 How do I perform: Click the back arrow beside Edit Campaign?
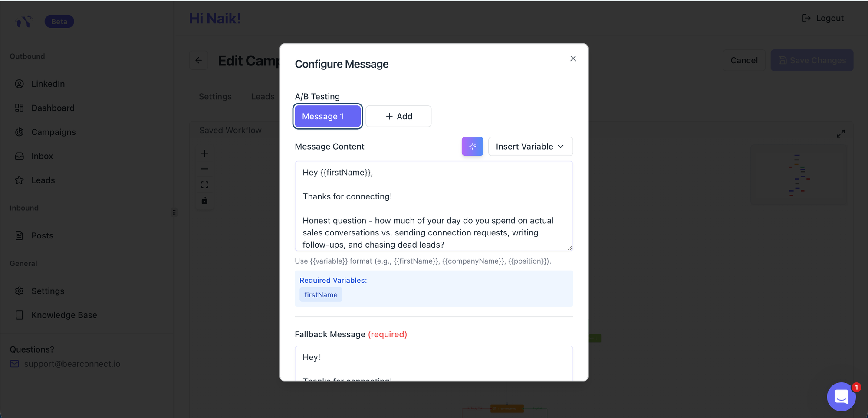[199, 61]
